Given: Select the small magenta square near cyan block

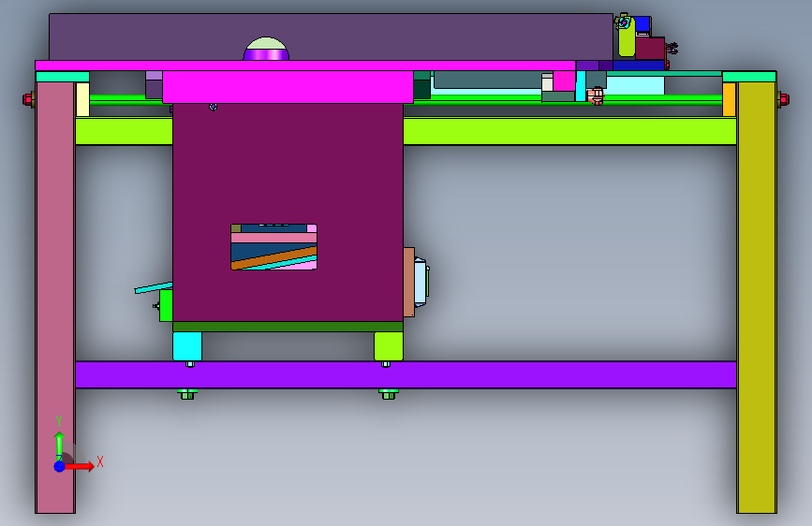Looking at the screenshot, I should (565, 80).
